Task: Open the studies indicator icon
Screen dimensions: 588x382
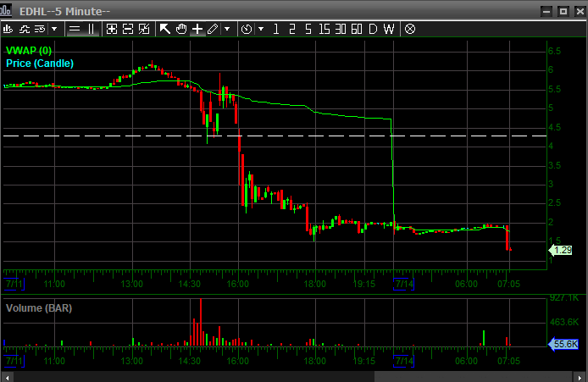Action: 25,29
